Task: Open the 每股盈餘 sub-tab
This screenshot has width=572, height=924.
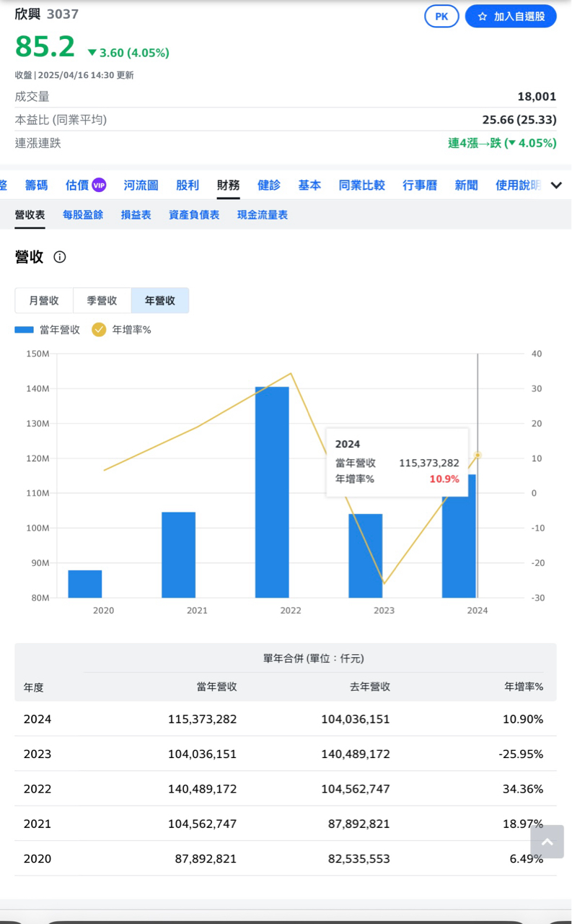Action: [x=83, y=215]
